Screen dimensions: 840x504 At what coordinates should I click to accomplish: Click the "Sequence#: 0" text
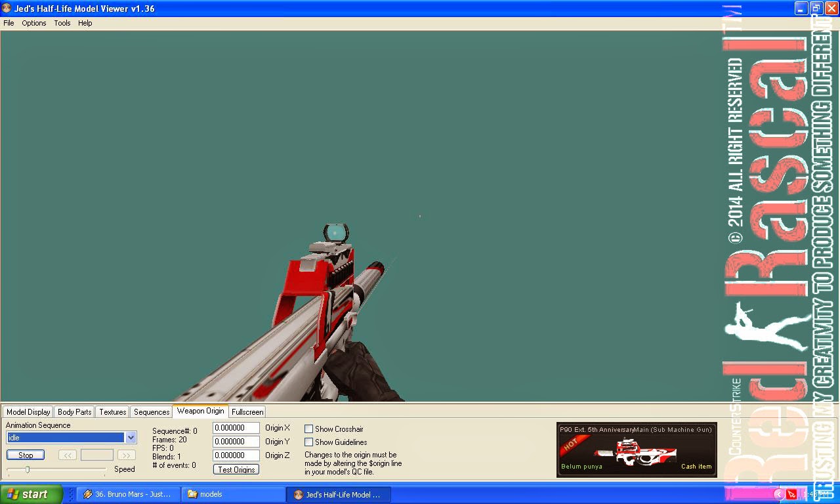coord(175,431)
